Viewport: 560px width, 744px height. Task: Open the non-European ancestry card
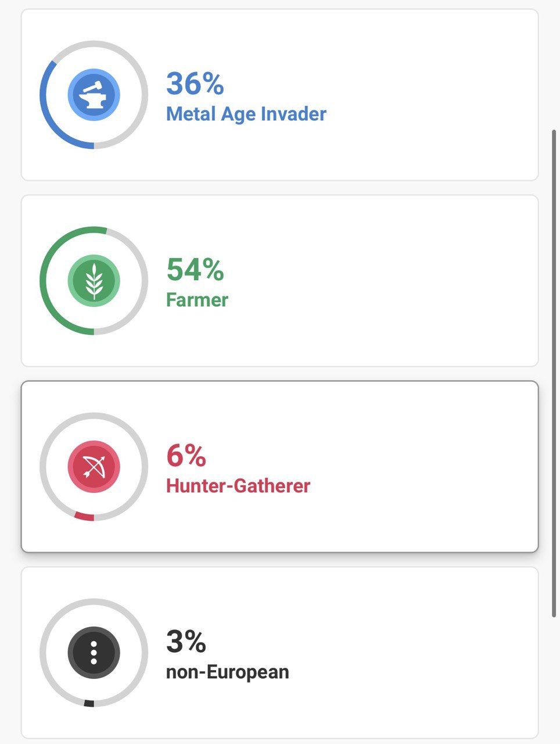(280, 653)
